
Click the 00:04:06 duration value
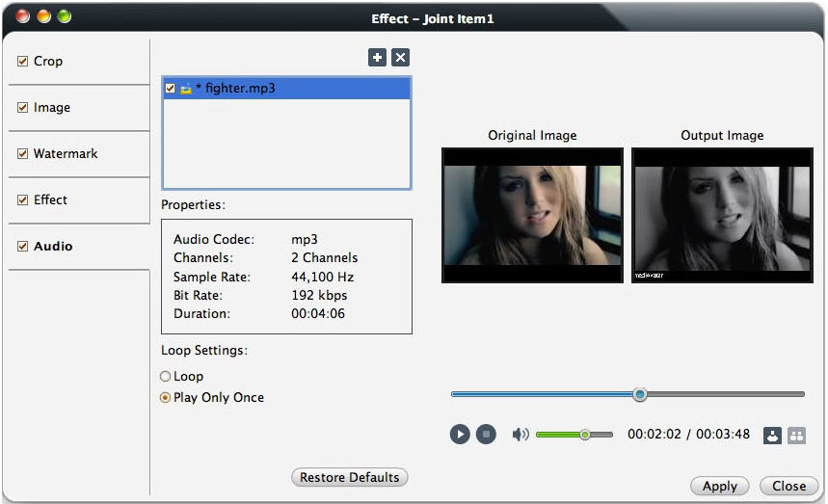(x=318, y=314)
